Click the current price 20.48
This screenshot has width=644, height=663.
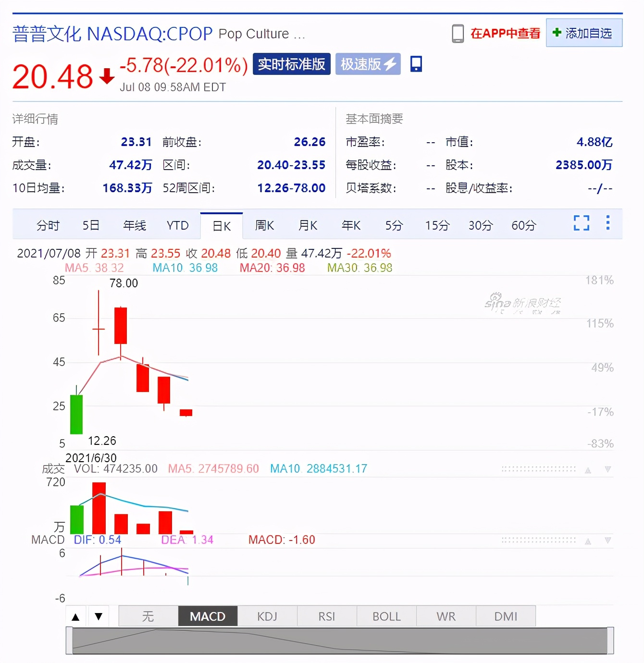[x=53, y=76]
